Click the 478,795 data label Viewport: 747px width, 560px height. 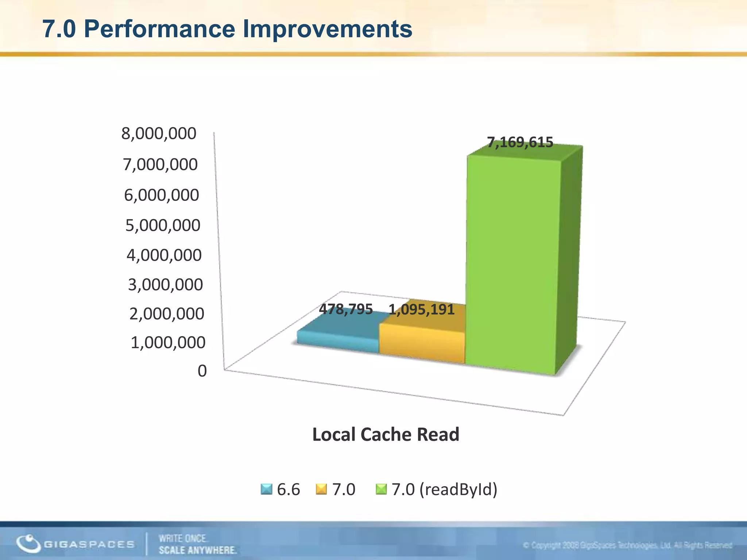pyautogui.click(x=346, y=309)
